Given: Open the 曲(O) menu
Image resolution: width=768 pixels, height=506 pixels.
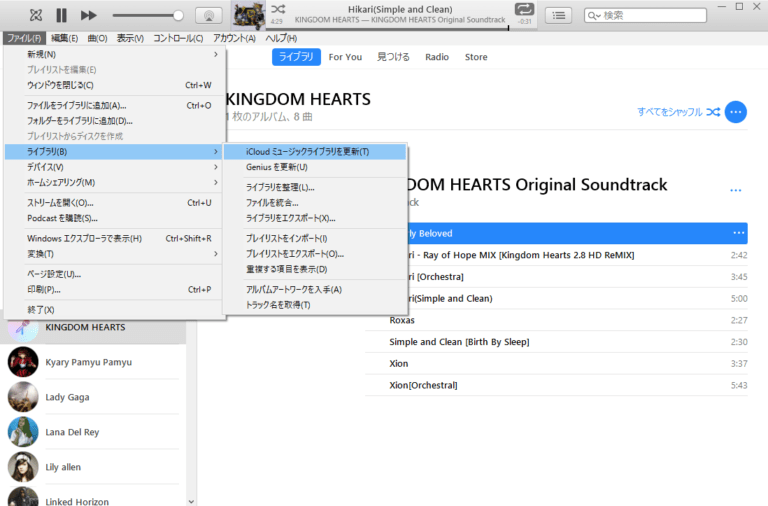Looking at the screenshot, I should click(x=97, y=38).
